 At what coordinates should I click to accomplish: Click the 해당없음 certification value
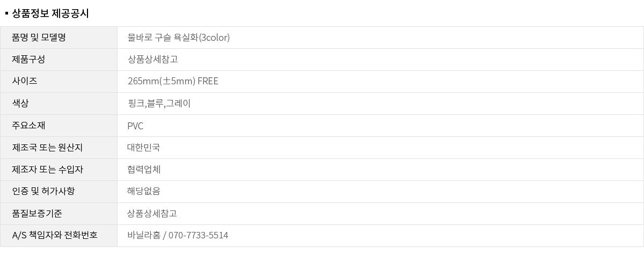pyautogui.click(x=144, y=192)
